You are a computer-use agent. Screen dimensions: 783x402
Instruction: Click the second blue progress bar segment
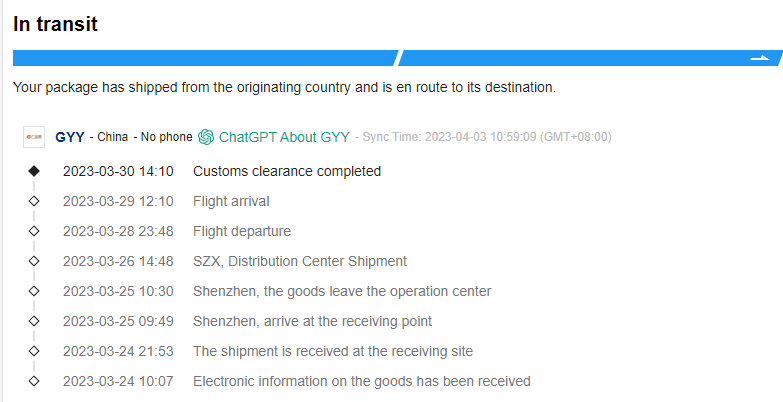(570, 58)
